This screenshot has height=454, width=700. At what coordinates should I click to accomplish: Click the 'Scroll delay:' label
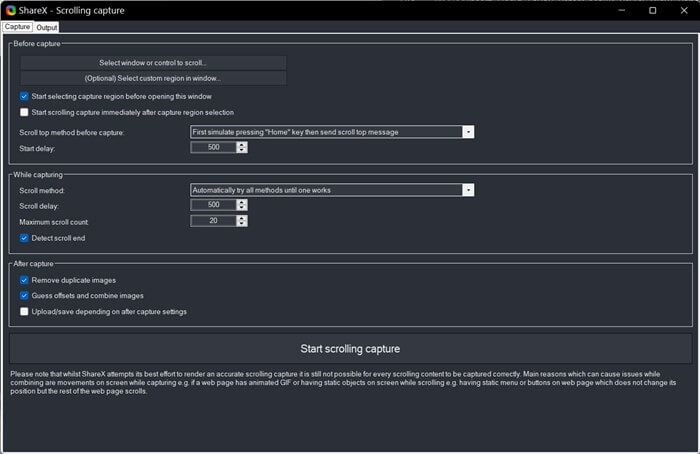coord(39,206)
